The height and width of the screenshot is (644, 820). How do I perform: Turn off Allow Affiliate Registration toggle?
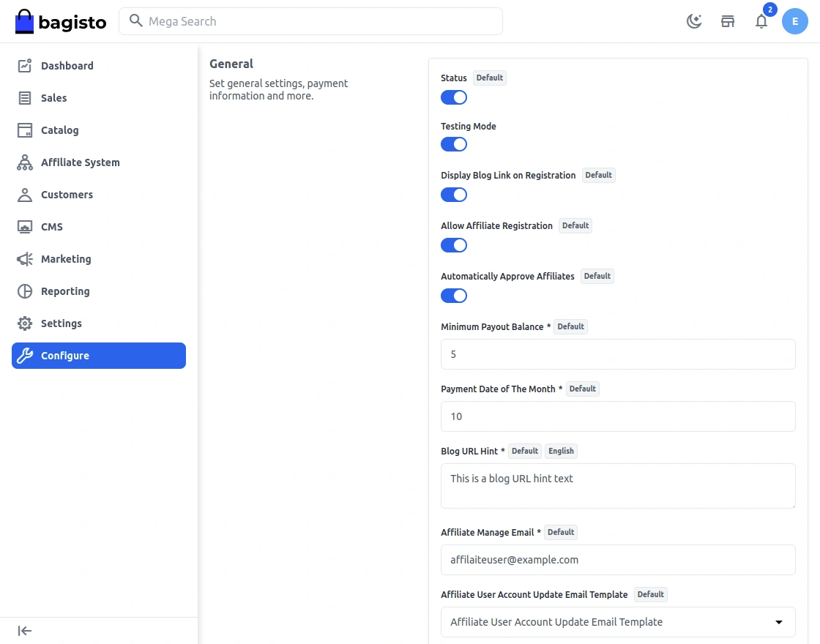click(454, 245)
